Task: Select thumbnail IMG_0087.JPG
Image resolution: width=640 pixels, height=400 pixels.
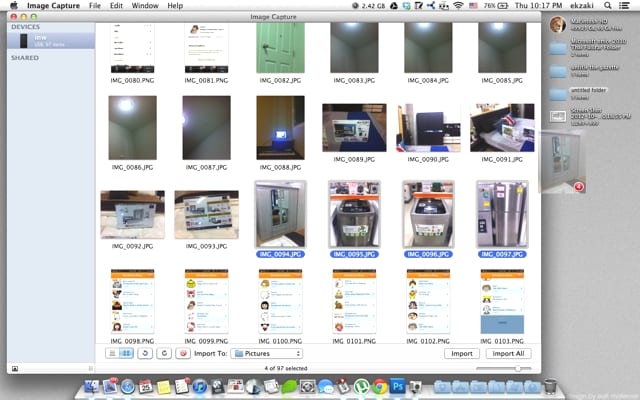Action: (x=206, y=128)
